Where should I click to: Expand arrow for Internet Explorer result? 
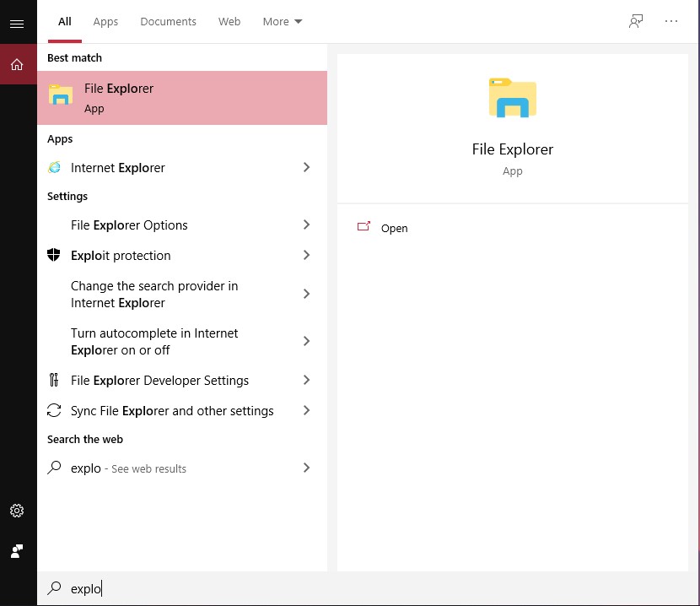click(x=306, y=167)
